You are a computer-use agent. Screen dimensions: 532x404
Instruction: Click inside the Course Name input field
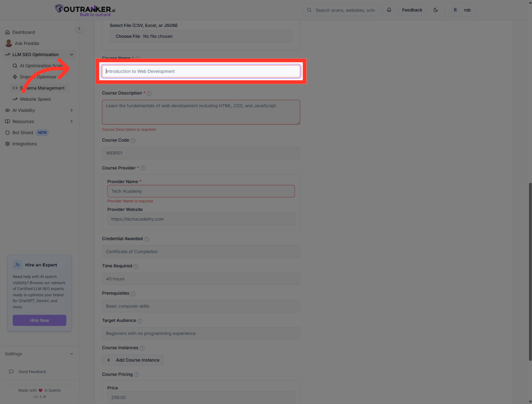point(201,71)
